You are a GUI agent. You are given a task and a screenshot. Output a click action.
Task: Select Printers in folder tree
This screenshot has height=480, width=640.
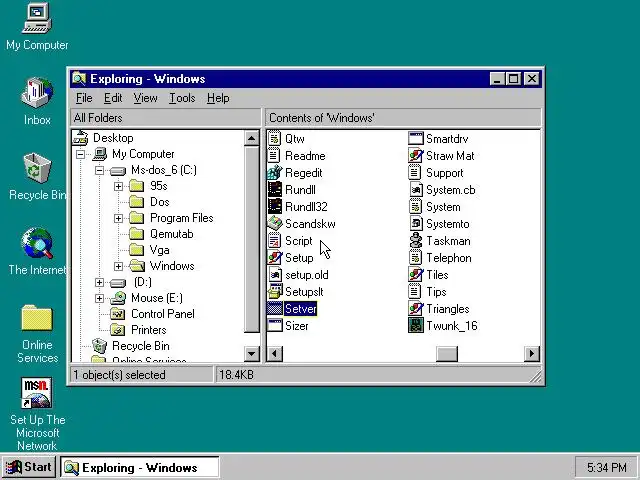coord(149,330)
